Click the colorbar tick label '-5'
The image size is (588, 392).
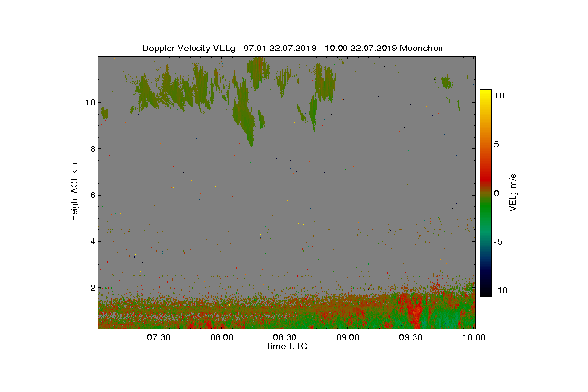(498, 242)
